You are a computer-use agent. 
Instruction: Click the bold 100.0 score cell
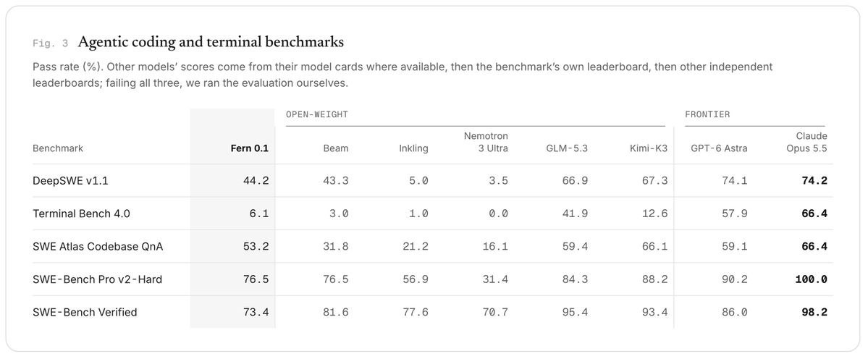pos(811,279)
